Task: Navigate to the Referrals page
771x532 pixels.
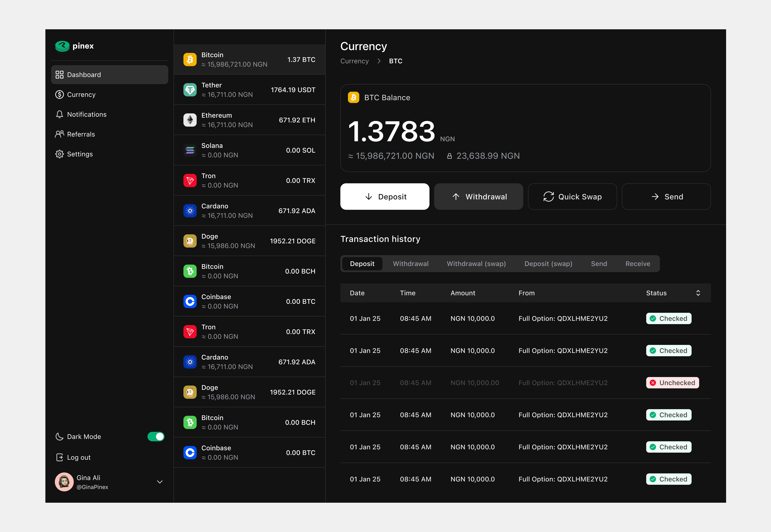Action: [x=81, y=134]
